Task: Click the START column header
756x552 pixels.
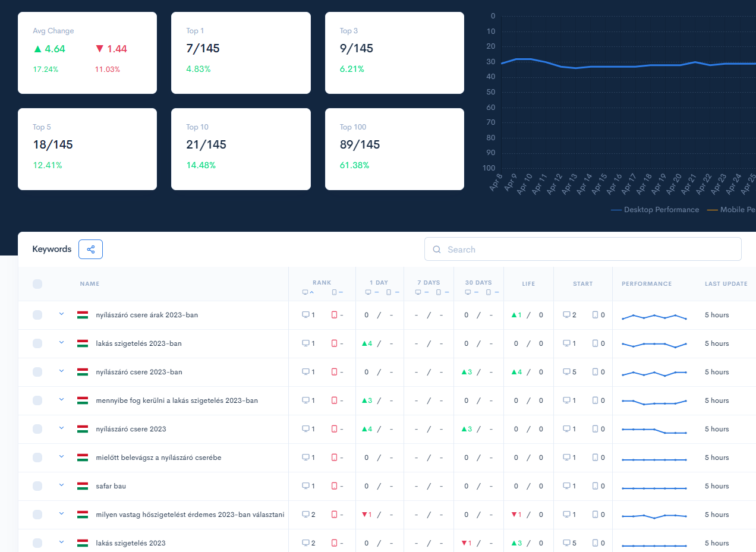Action: tap(583, 284)
